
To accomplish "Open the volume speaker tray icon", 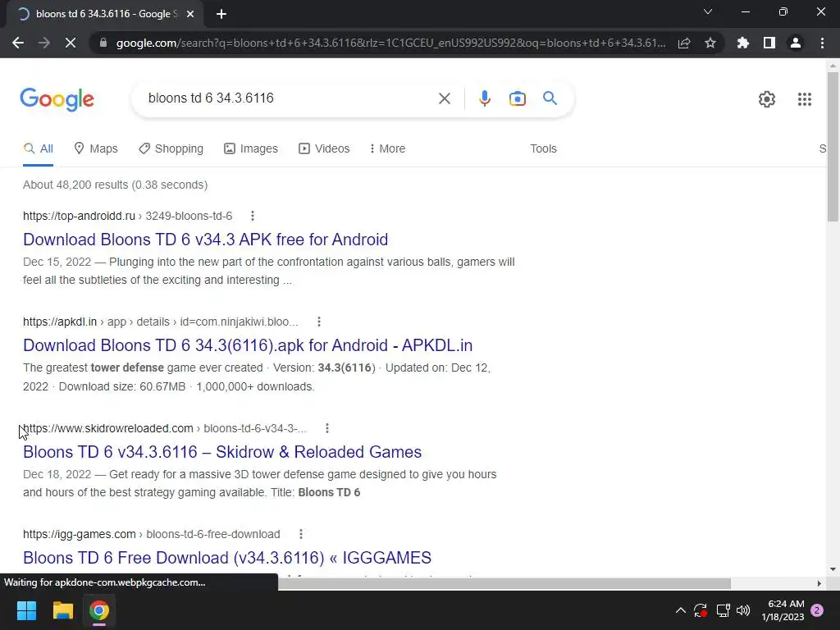I will click(x=743, y=610).
